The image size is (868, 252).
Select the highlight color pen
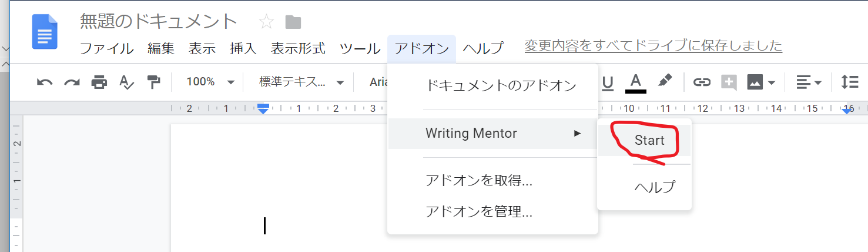point(665,81)
